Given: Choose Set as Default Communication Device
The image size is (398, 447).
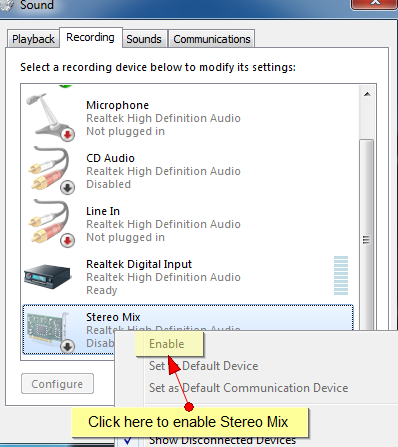Looking at the screenshot, I should 248,388.
